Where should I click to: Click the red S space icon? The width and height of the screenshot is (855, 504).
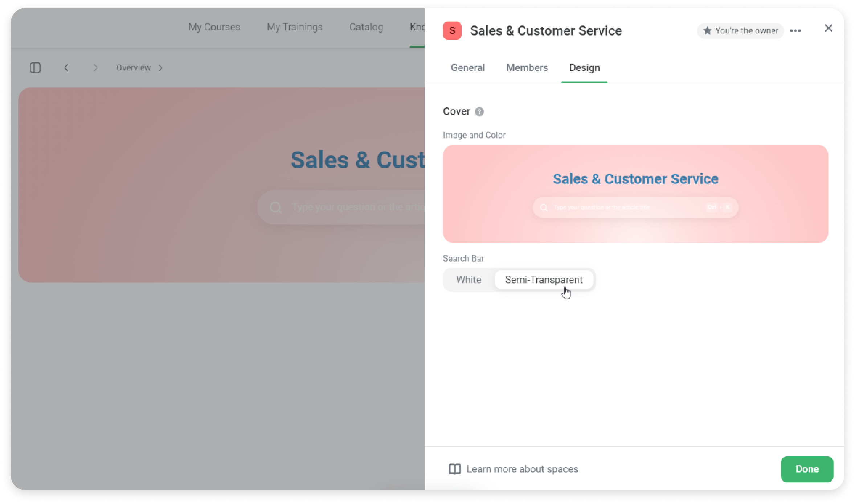[452, 30]
